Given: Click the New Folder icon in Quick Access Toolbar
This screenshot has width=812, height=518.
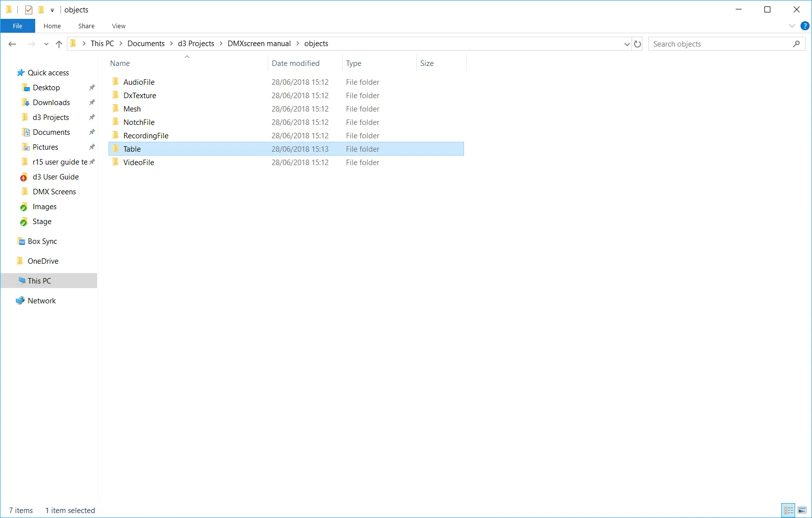Looking at the screenshot, I should point(42,9).
